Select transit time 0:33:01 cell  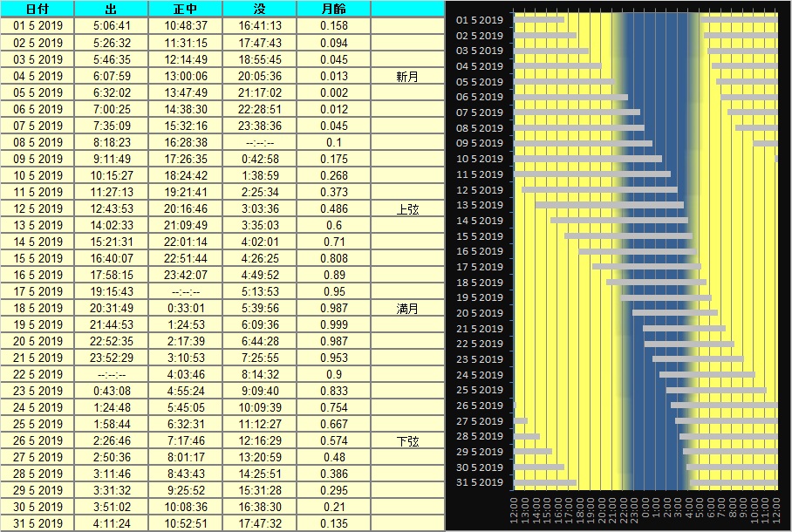185,309
